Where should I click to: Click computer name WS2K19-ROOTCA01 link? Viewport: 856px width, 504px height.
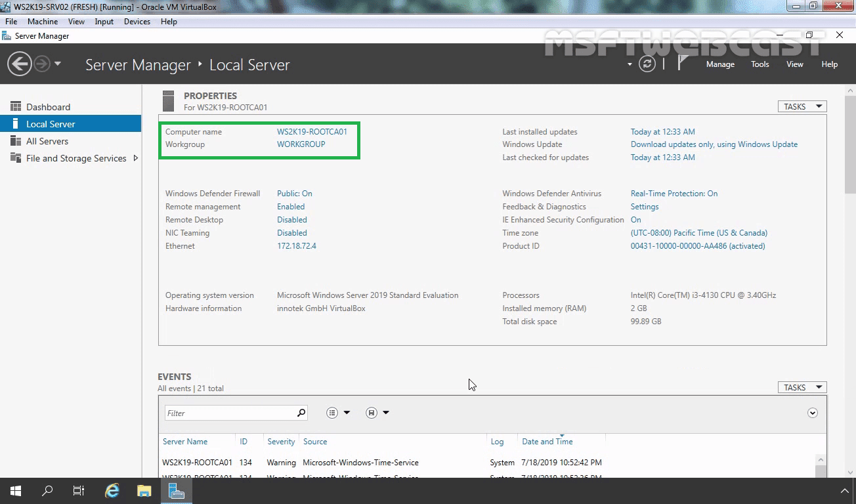point(312,132)
